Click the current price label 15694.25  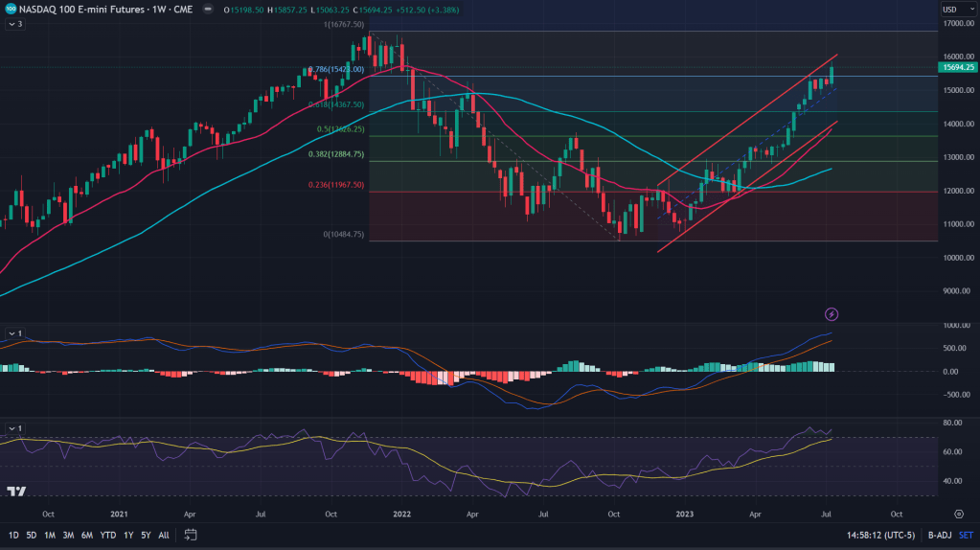958,67
